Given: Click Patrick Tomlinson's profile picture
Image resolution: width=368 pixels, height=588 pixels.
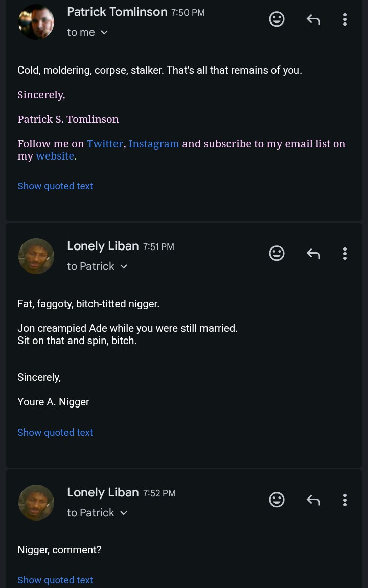Looking at the screenshot, I should tap(36, 22).
